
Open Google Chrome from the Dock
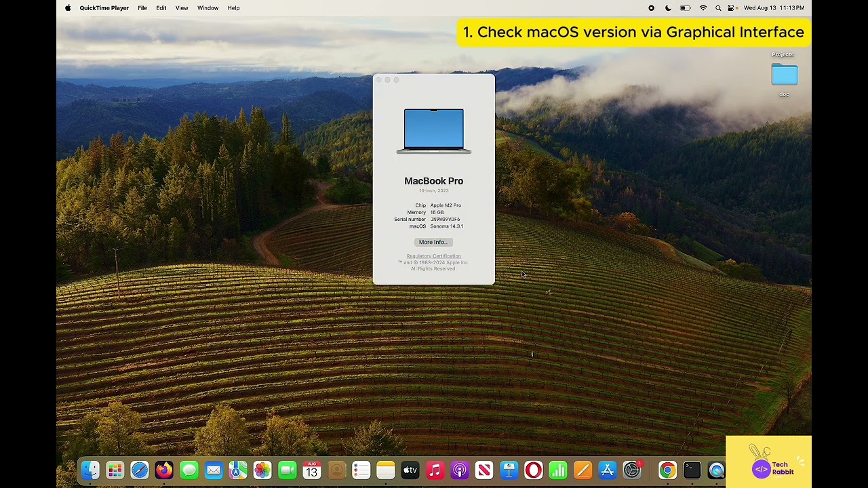[667, 470]
